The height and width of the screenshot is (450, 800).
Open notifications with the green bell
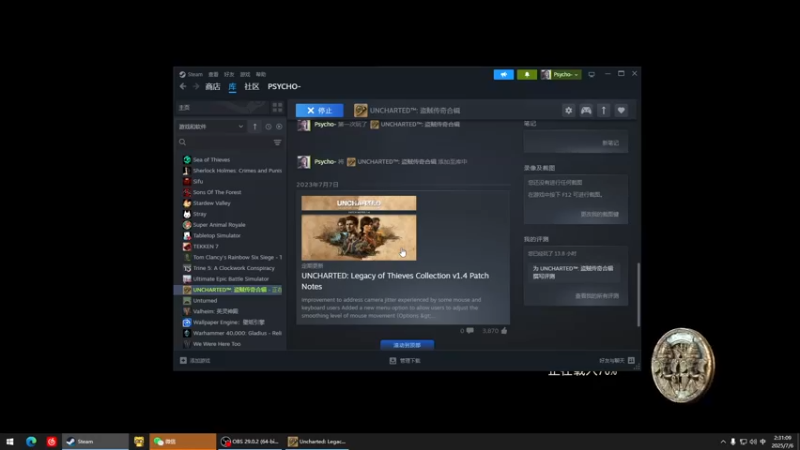tap(527, 74)
